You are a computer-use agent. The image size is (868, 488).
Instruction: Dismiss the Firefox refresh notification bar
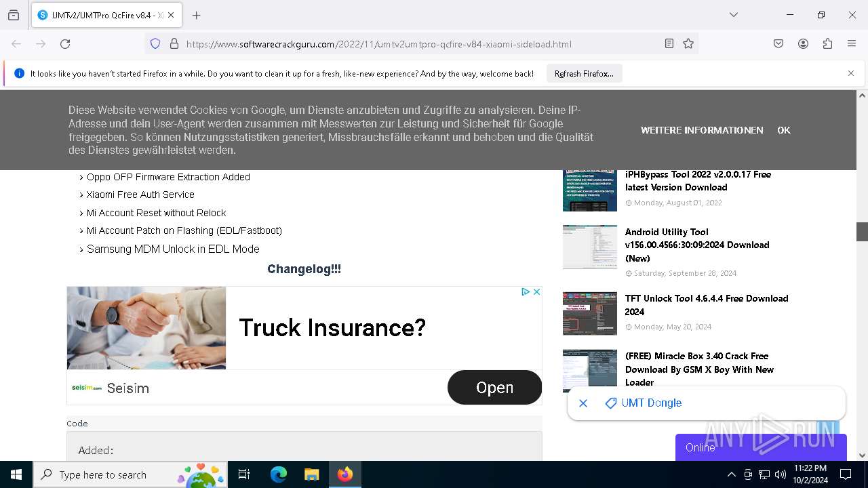click(x=851, y=73)
